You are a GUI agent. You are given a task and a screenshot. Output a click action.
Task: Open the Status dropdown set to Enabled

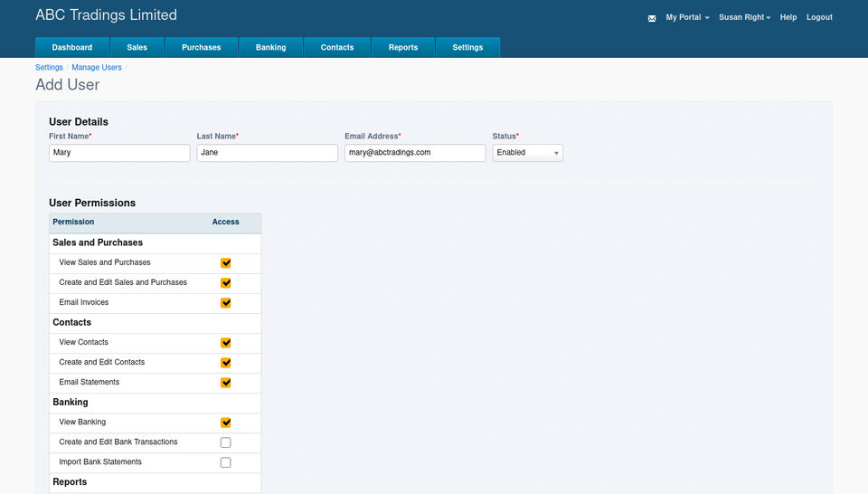527,153
